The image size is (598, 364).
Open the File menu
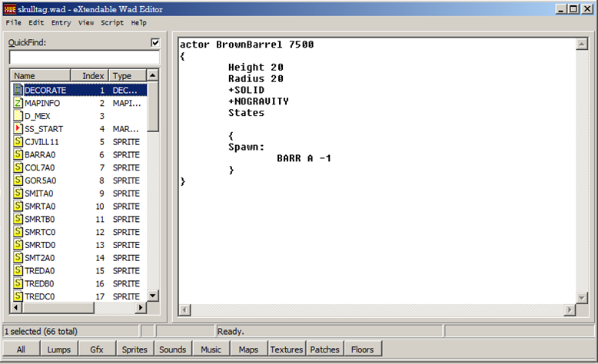point(13,22)
